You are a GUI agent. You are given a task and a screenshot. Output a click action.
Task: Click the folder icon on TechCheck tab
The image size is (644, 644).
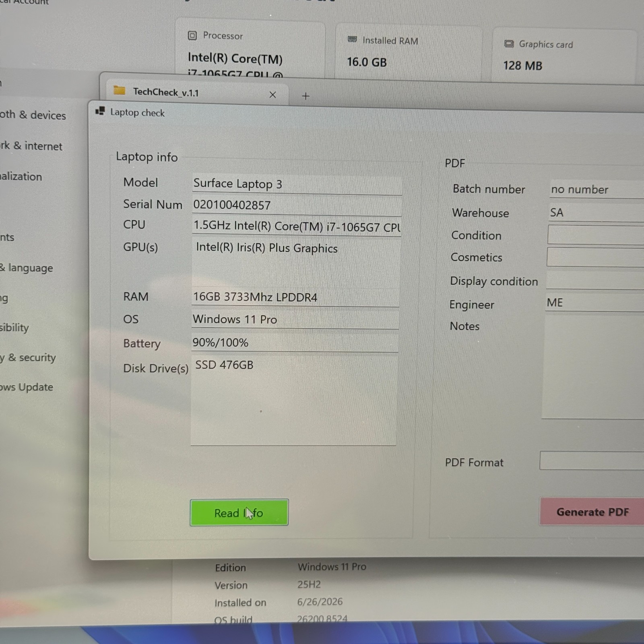pyautogui.click(x=120, y=90)
